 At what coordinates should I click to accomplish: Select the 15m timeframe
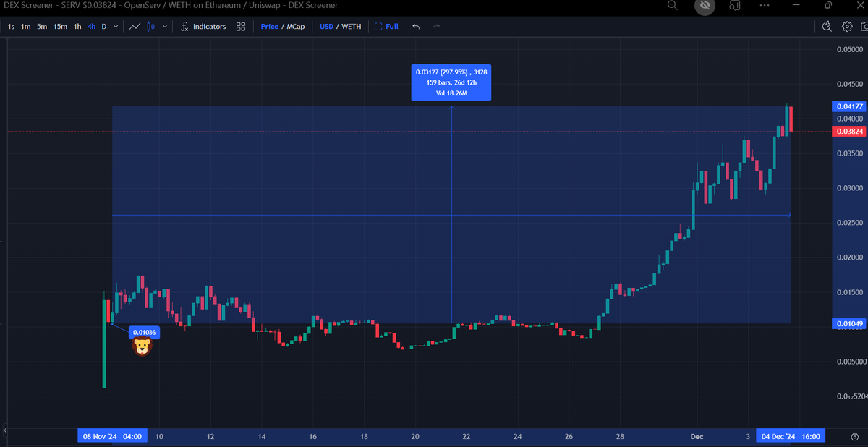click(61, 27)
